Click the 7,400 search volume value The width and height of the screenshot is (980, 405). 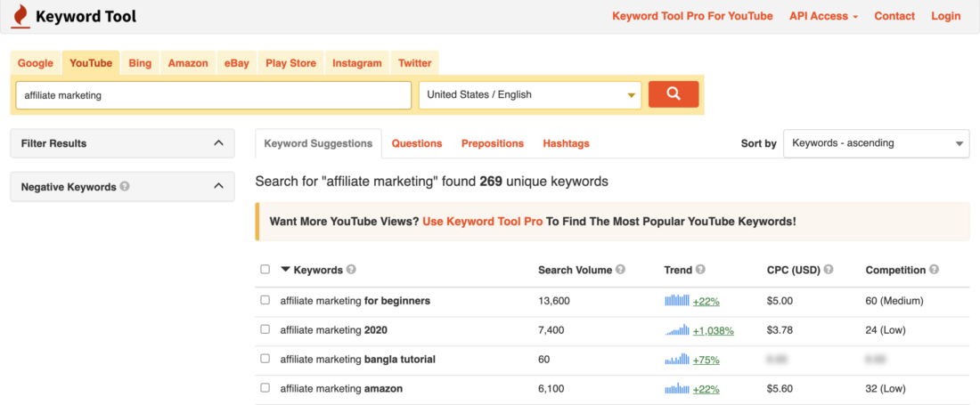click(551, 330)
